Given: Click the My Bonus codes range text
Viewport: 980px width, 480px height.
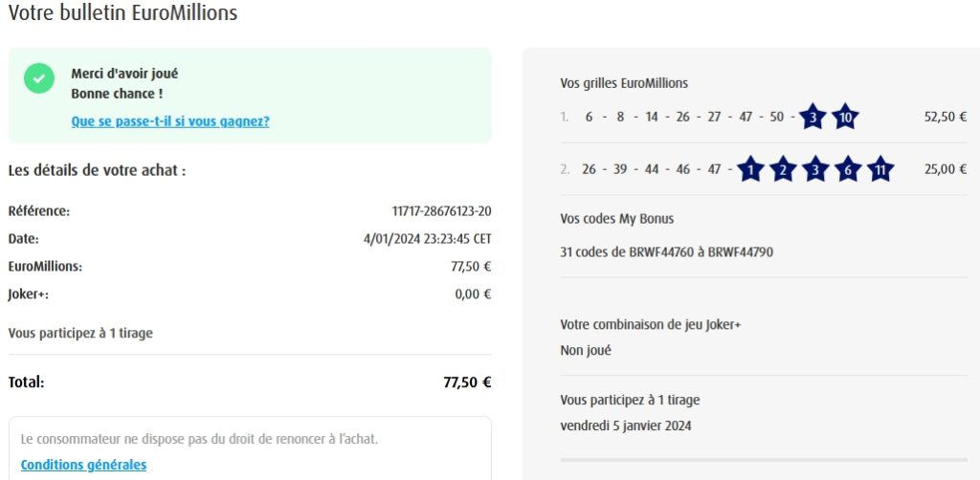Looking at the screenshot, I should click(x=666, y=252).
